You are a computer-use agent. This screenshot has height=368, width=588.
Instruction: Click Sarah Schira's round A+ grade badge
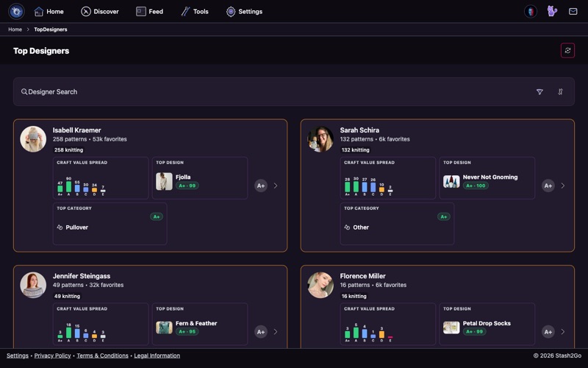click(x=548, y=185)
